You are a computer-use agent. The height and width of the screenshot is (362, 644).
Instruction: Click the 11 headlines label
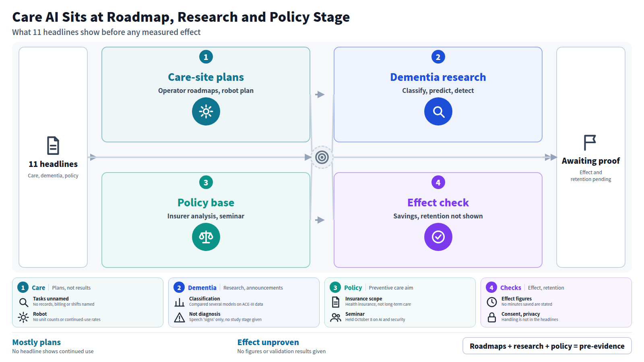coord(53,164)
